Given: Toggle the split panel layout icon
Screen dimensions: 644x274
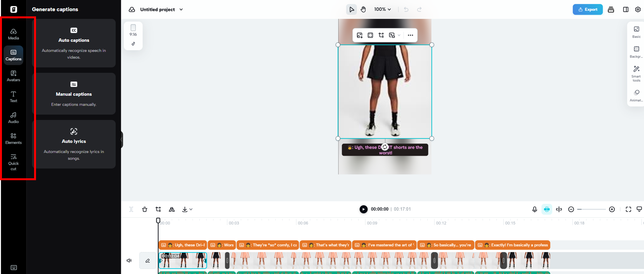Looking at the screenshot, I should (626, 10).
